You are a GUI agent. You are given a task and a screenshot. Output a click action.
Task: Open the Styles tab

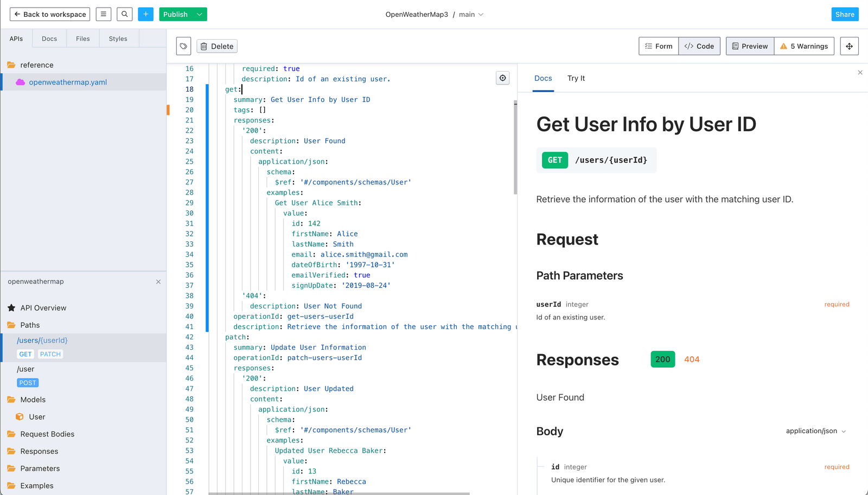point(118,38)
